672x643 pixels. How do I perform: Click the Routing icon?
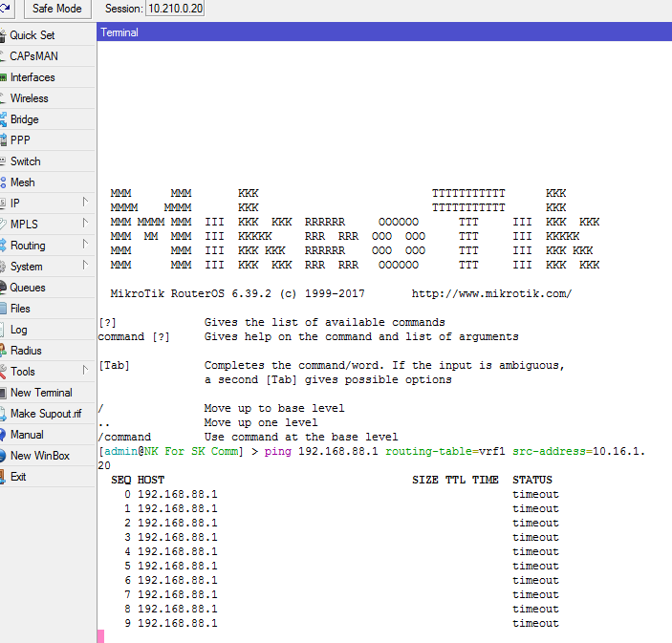pos(3,246)
